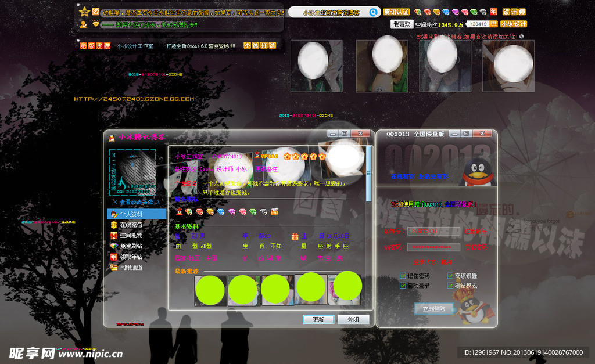Toggle the 自动登录 checkbox
The image size is (595, 364).
tap(403, 286)
